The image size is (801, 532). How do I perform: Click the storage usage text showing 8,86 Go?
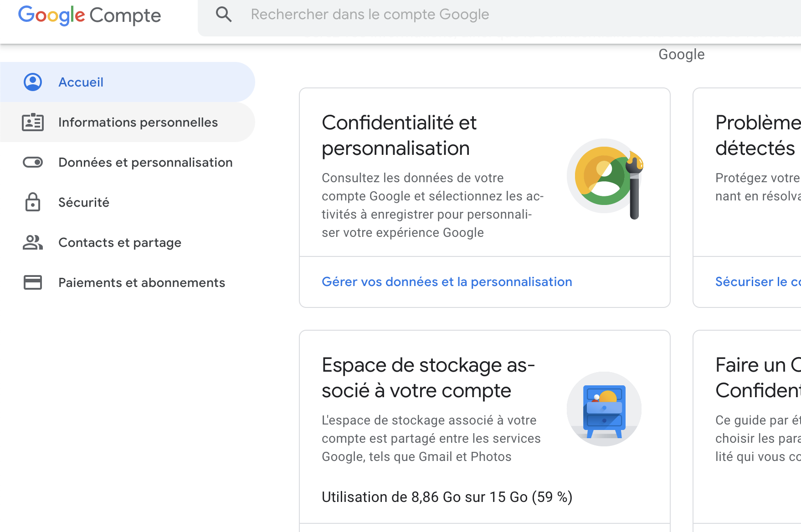pyautogui.click(x=447, y=496)
